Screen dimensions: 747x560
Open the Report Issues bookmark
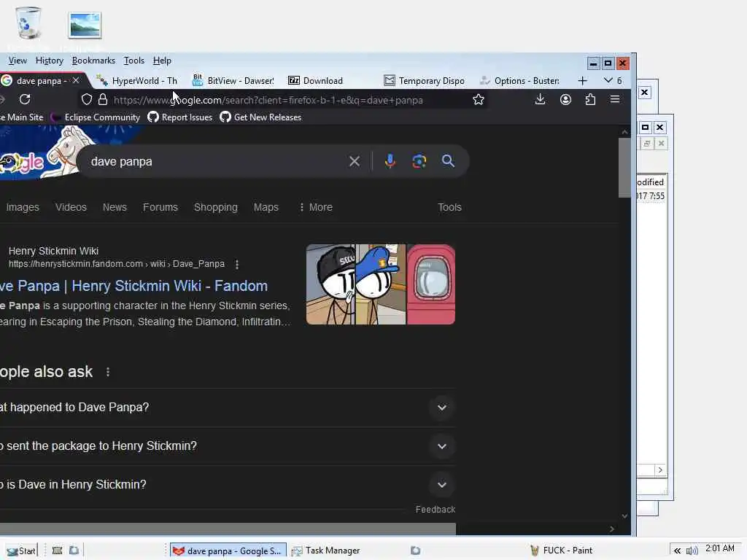180,117
